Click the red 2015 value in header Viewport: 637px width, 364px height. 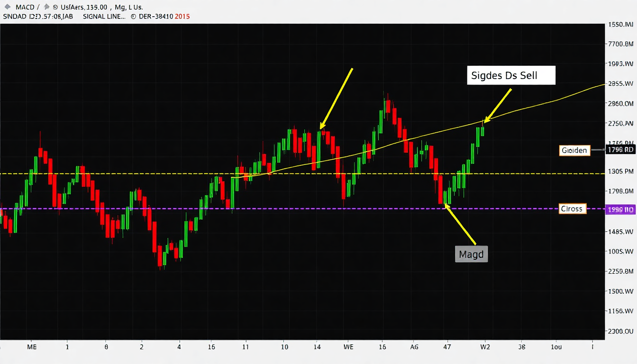[x=182, y=16]
